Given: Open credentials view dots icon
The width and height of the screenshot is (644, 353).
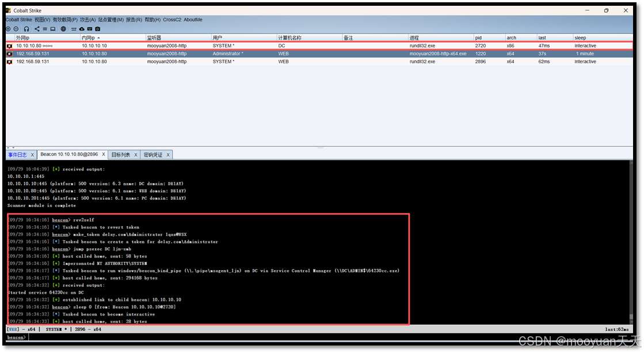Looking at the screenshot, I should click(x=74, y=29).
